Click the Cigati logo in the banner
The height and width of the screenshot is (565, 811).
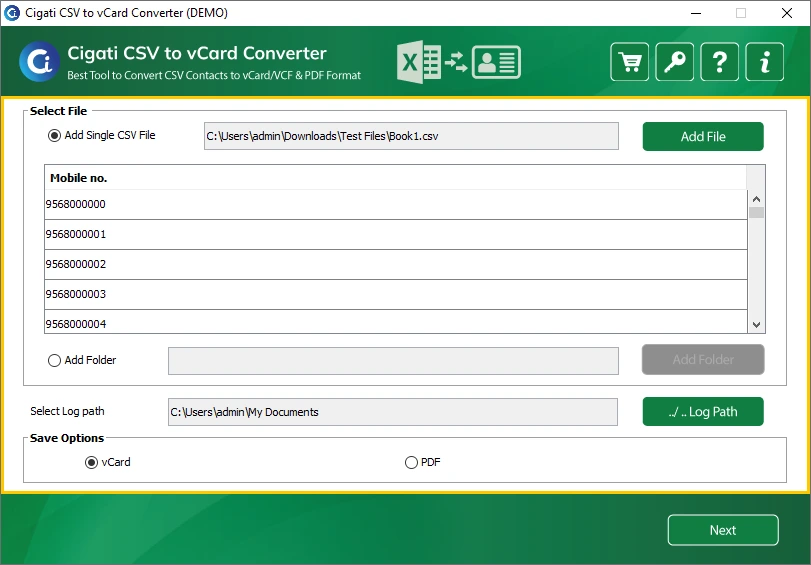[x=39, y=62]
